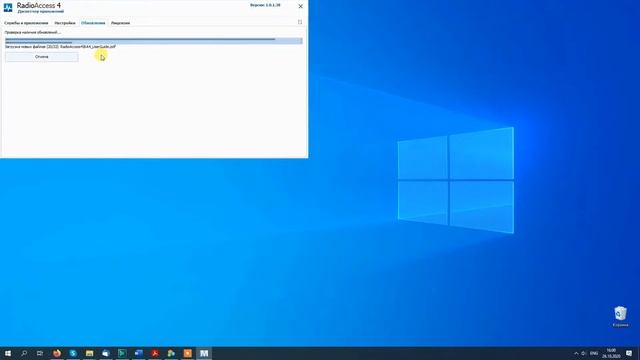Launch Firefox from the taskbar
The height and width of the screenshot is (360, 640).
pyautogui.click(x=57, y=353)
